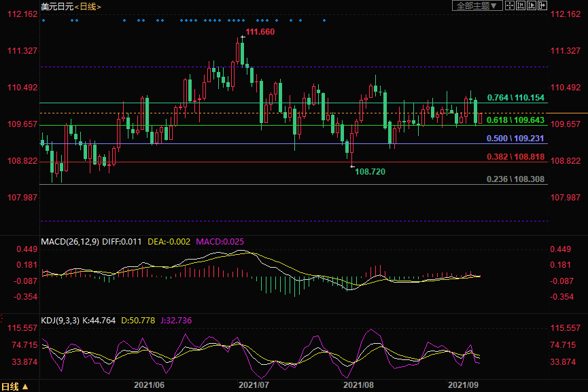Click the chart playback icon in top toolbar
Image resolution: width=588 pixels, height=392 pixels.
pyautogui.click(x=531, y=6)
